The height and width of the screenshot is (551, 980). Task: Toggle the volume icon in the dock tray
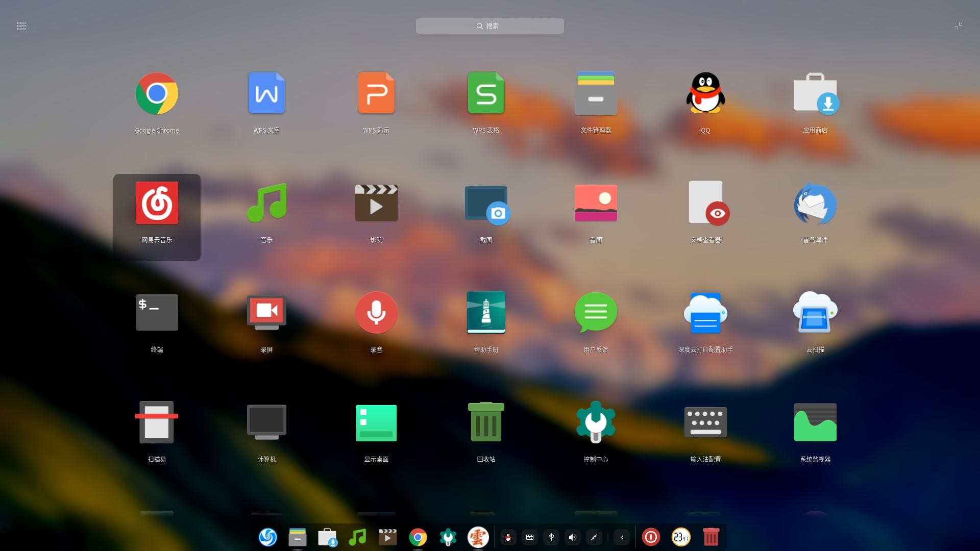coord(573,537)
